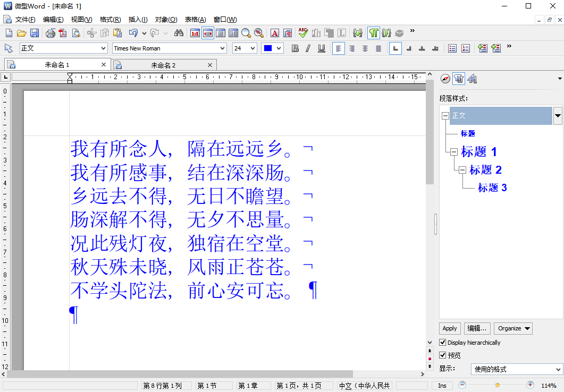The height and width of the screenshot is (392, 564).
Task: Open the zoom magnifier tool
Action: pyautogui.click(x=246, y=33)
